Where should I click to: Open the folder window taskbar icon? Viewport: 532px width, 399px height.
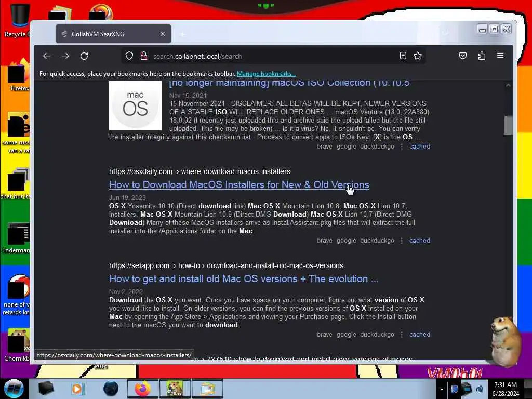point(207,389)
